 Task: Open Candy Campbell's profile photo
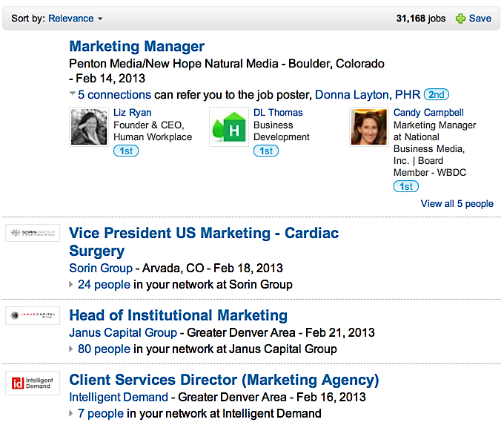369,127
